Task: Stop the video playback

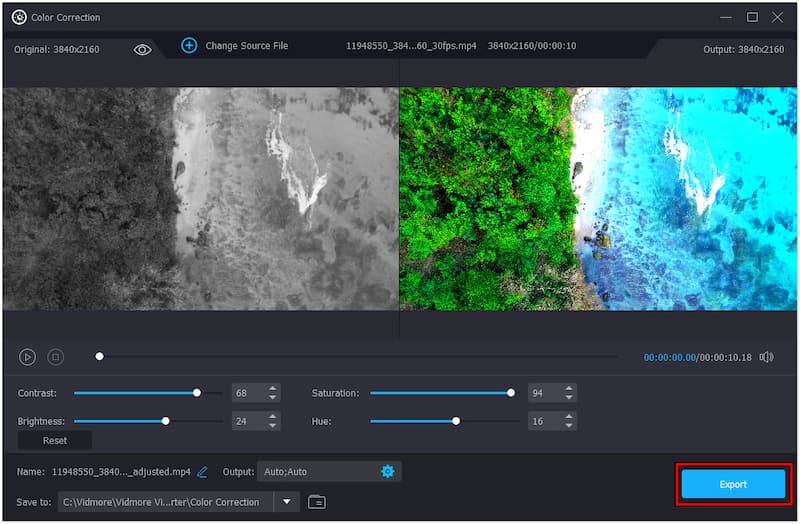Action: pos(56,357)
